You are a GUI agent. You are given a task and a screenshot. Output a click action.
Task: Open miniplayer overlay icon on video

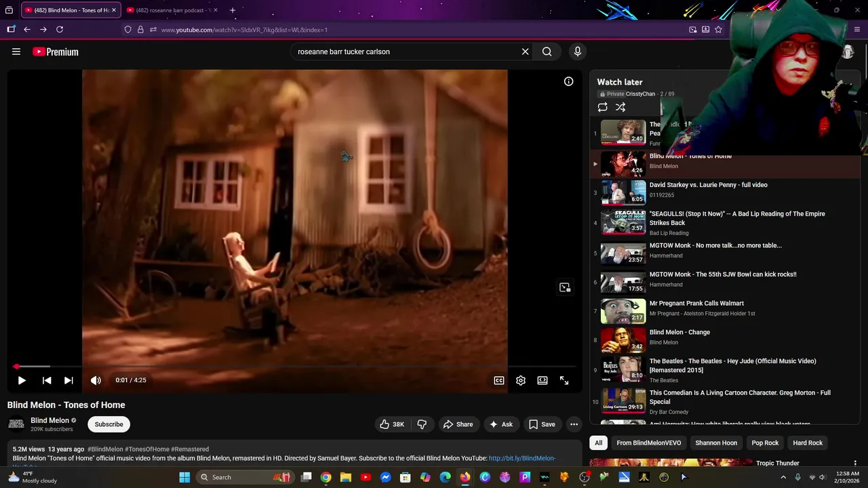(x=565, y=287)
